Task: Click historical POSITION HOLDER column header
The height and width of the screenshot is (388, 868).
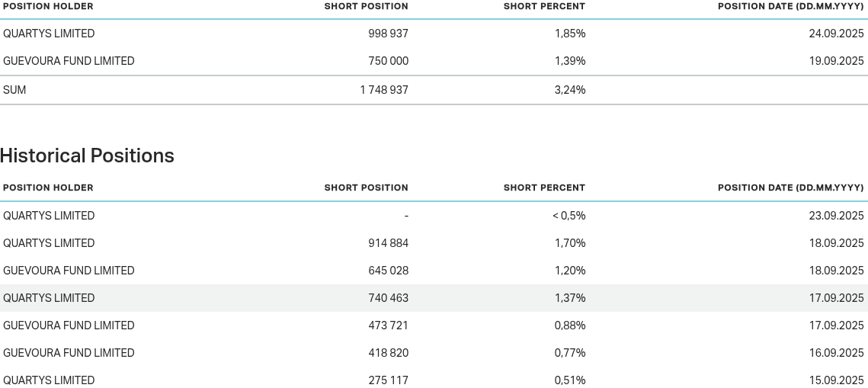Action: (x=48, y=188)
